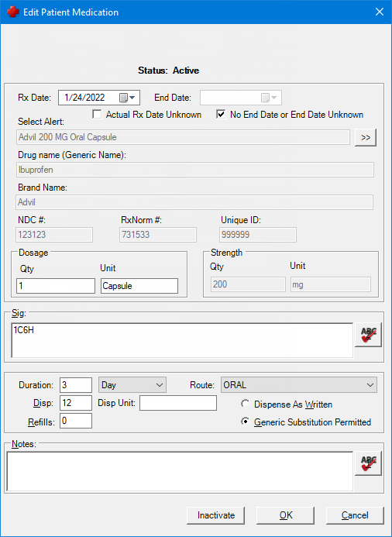Open the Rx Date calendar picker icon
The width and height of the screenshot is (392, 537).
click(x=123, y=98)
